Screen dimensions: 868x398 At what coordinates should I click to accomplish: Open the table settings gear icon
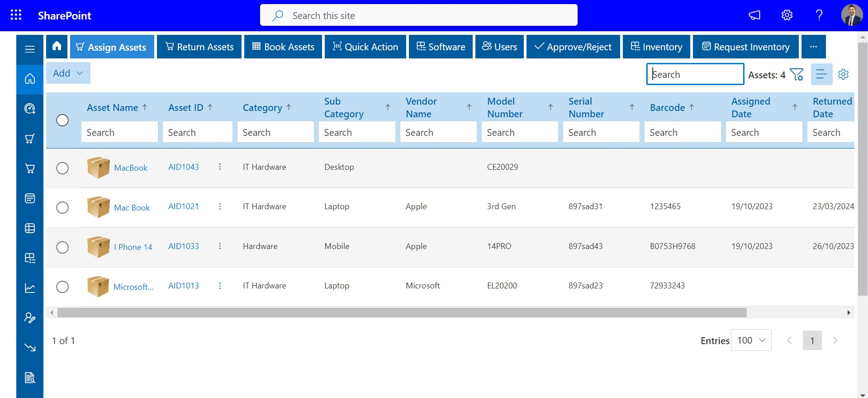[x=843, y=74]
